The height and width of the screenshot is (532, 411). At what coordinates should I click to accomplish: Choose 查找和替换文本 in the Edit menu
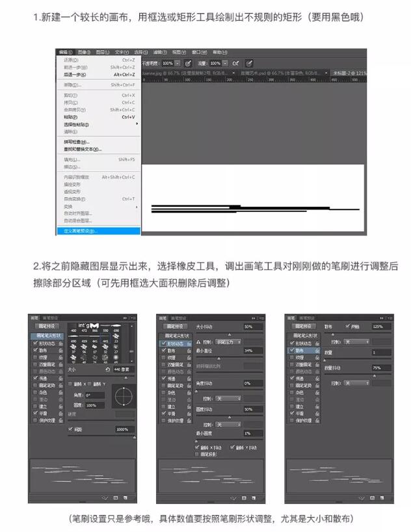tap(98, 150)
